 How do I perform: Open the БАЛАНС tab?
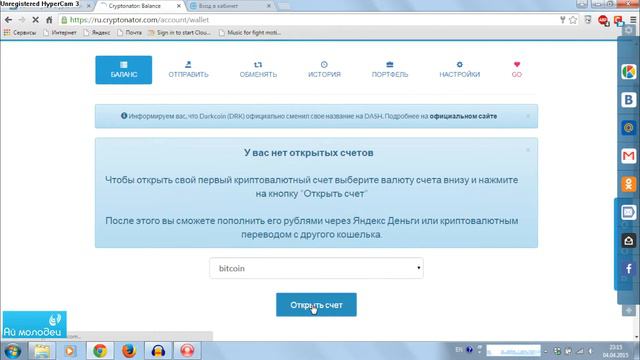pyautogui.click(x=124, y=70)
